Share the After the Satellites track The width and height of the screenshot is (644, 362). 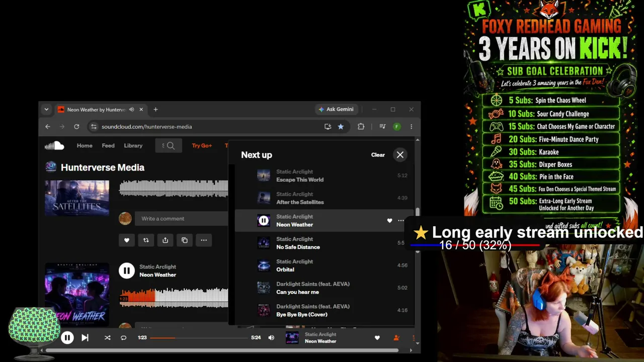point(165,240)
